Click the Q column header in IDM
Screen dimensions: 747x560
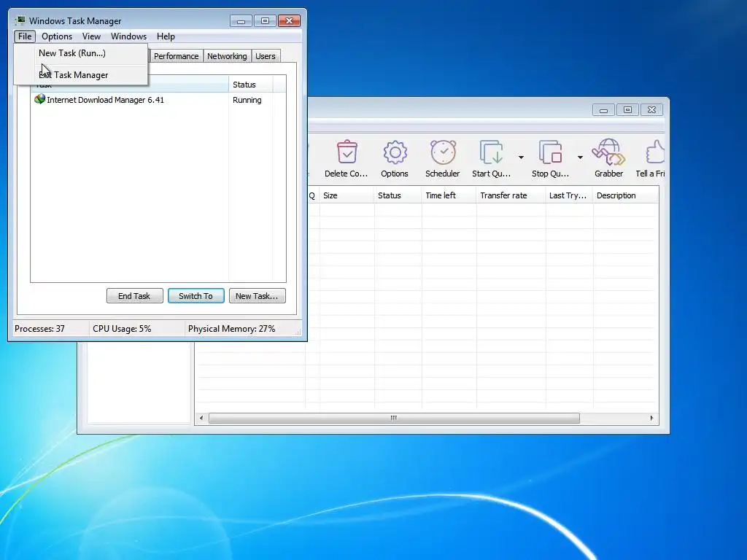click(x=312, y=195)
